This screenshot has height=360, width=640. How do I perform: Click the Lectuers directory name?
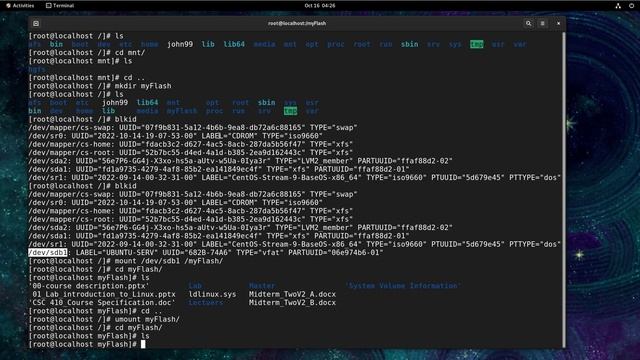pyautogui.click(x=206, y=303)
